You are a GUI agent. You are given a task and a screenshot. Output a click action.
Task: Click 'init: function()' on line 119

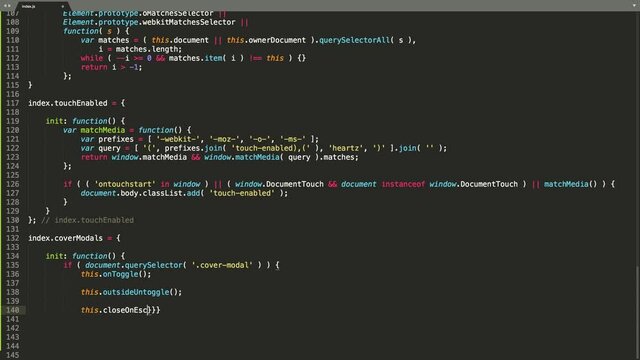[x=81, y=121]
